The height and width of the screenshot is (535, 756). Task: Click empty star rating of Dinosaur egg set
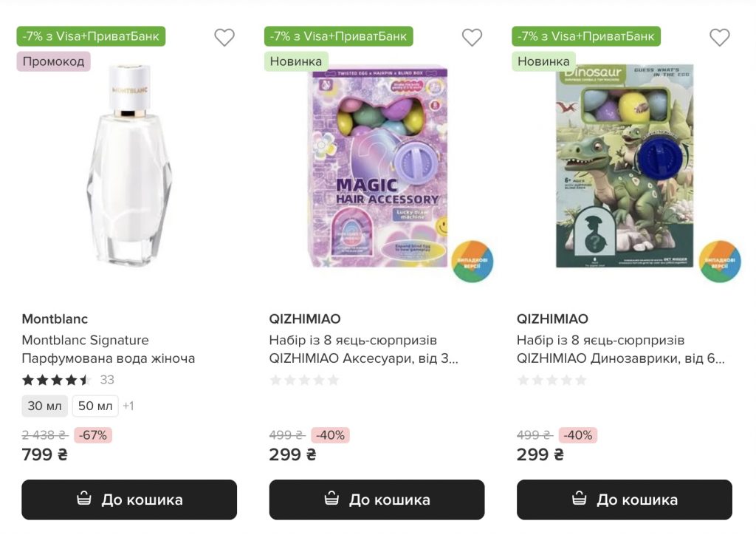pyautogui.click(x=551, y=380)
